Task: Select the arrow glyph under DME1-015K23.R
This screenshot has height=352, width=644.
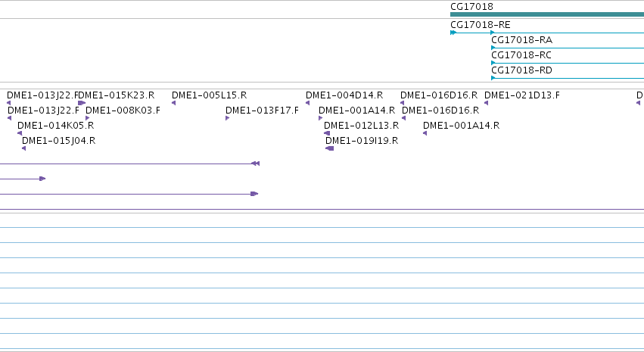Action: pyautogui.click(x=82, y=103)
